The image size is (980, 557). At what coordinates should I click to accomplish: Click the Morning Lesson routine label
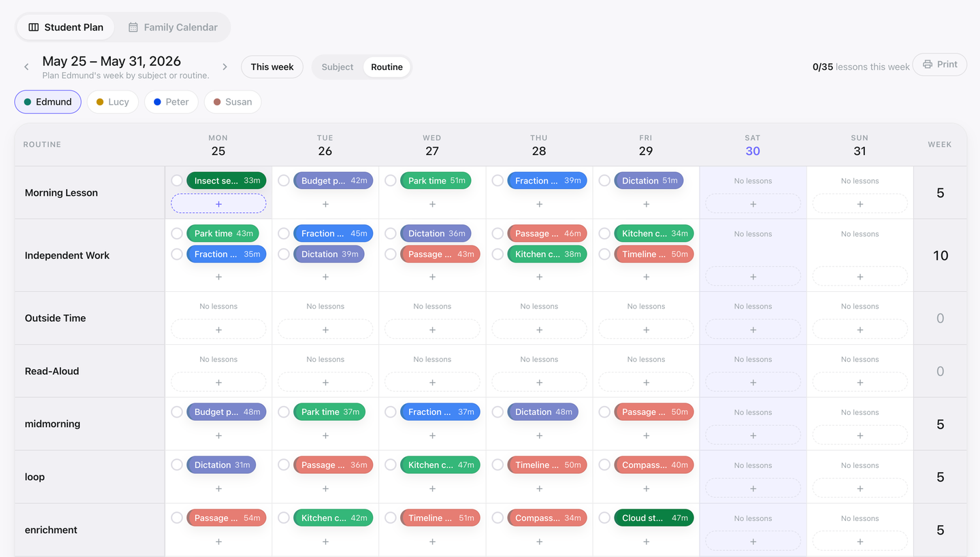pos(61,192)
